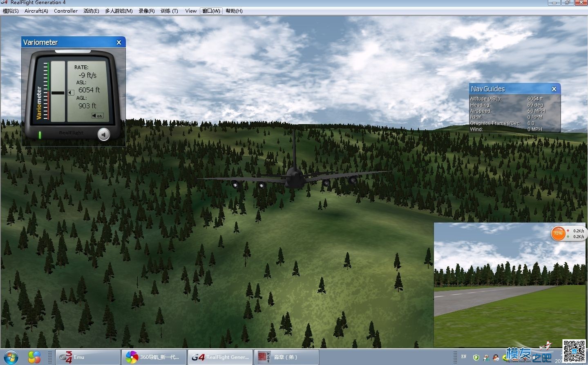588x365 pixels.
Task: Open the 录像(R) recordings menu
Action: tap(146, 11)
